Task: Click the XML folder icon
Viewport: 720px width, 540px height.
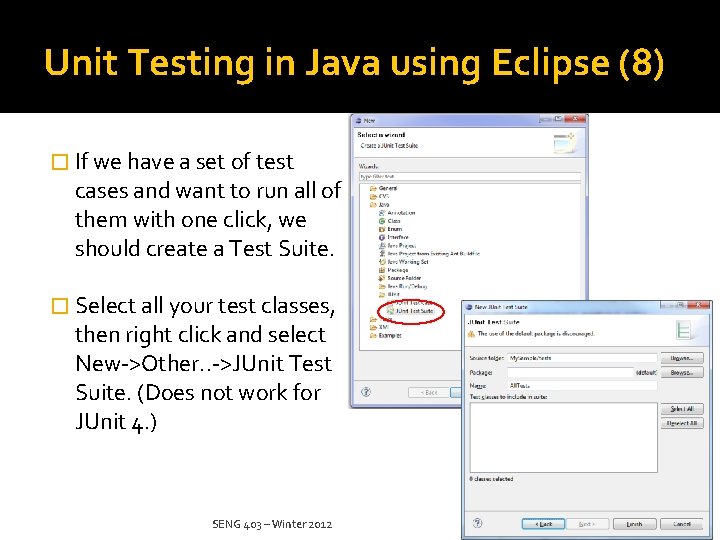Action: point(373,327)
